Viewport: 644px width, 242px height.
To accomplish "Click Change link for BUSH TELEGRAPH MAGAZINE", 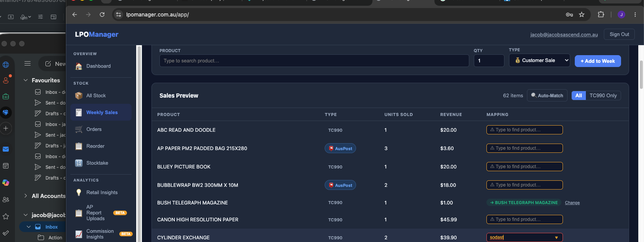I will pos(572,203).
